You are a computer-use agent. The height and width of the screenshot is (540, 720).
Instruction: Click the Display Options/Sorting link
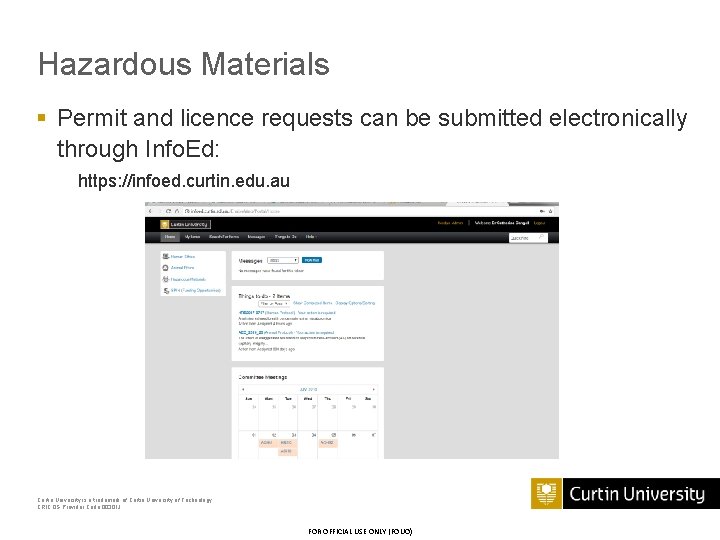coord(355,303)
